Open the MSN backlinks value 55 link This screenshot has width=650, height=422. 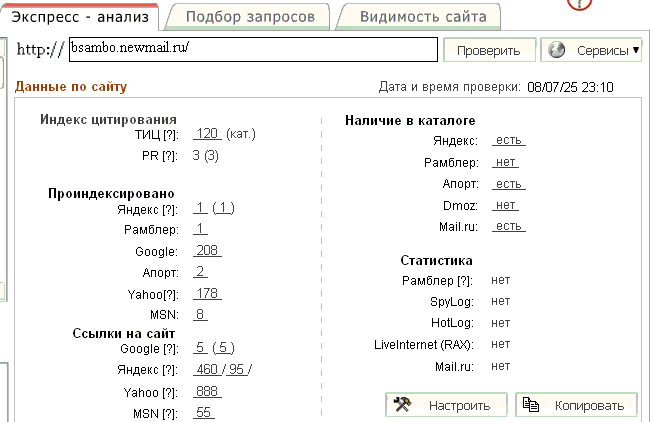click(204, 412)
